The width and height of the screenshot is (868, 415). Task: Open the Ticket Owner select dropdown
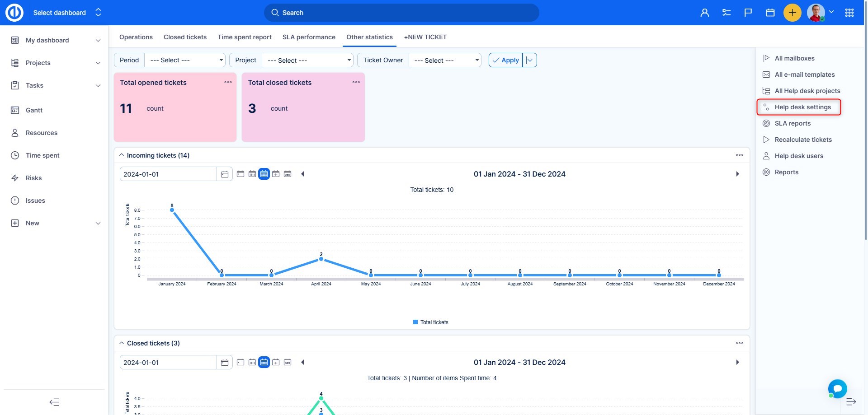(x=445, y=60)
